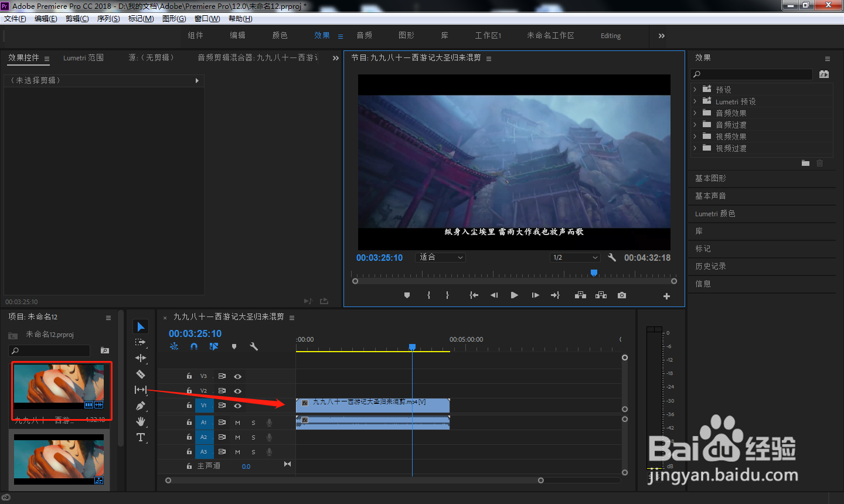844x504 pixels.
Task: Toggle lock on track V1
Action: pyautogui.click(x=189, y=406)
